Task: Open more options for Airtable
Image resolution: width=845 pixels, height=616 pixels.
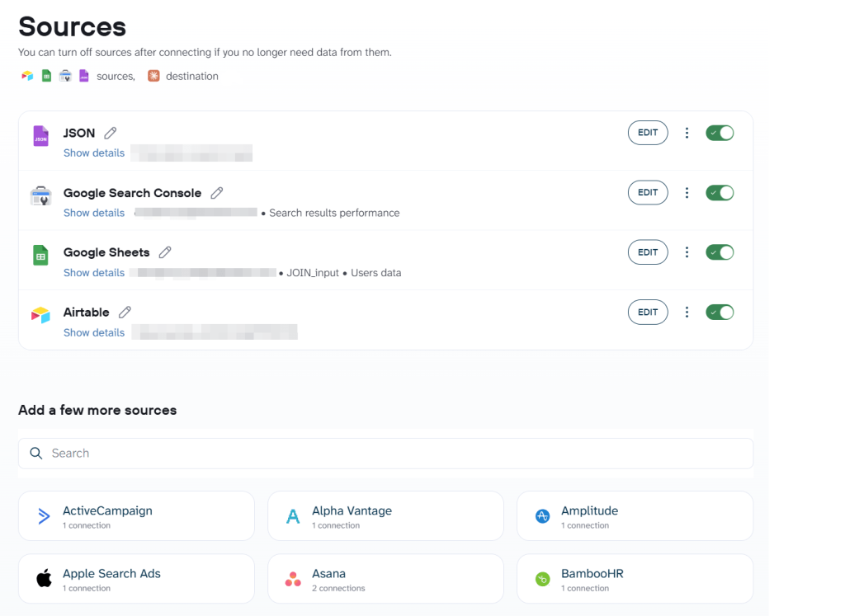Action: pos(687,312)
